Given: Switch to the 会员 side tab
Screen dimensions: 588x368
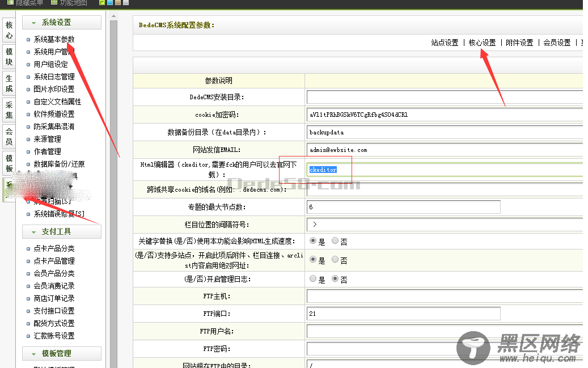Looking at the screenshot, I should pos(9,137).
